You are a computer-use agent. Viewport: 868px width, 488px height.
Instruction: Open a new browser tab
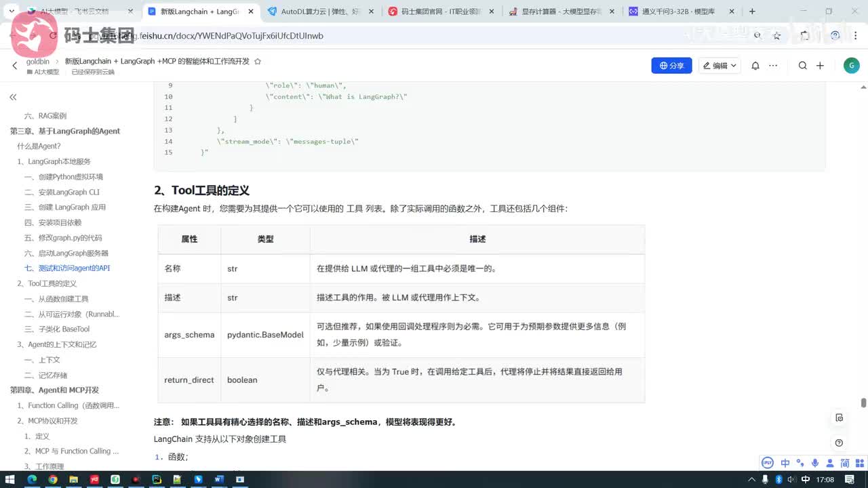752,12
